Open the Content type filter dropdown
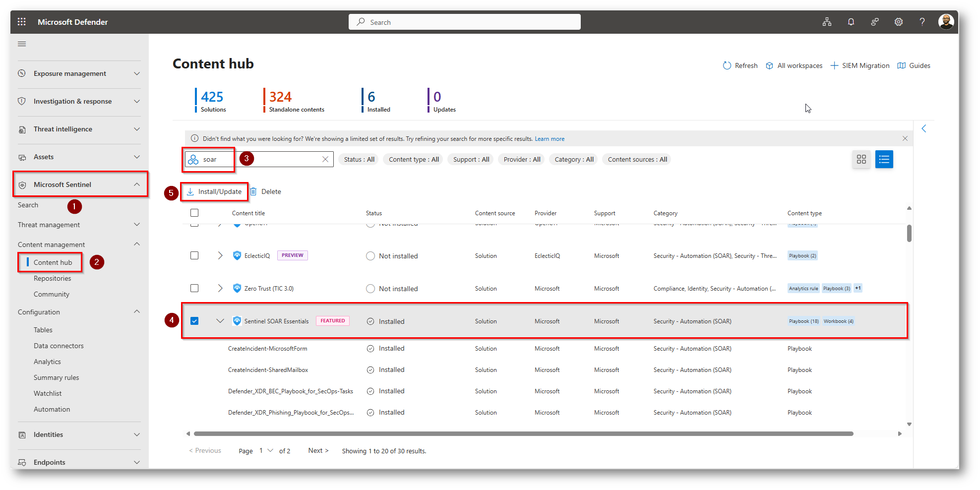This screenshot has height=490, width=980. 414,159
